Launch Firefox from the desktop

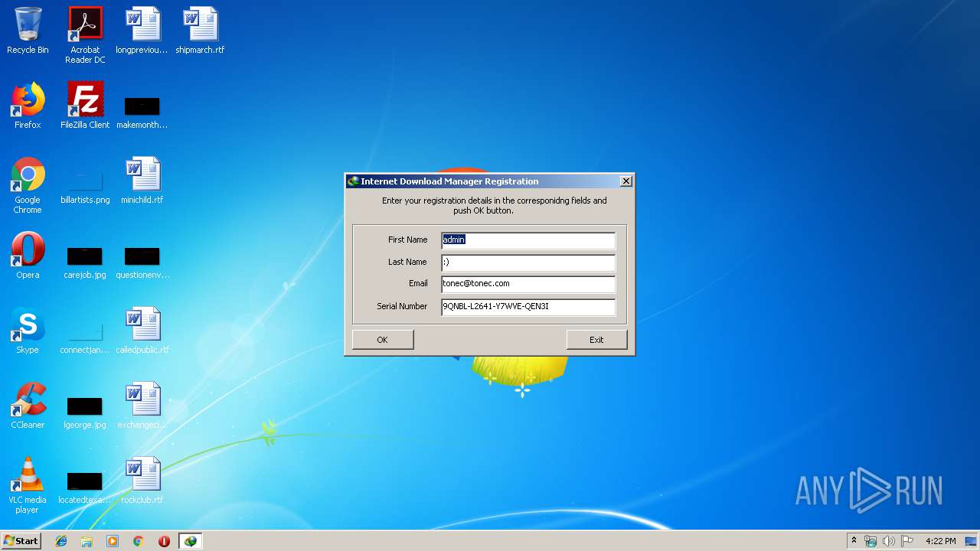coord(28,106)
